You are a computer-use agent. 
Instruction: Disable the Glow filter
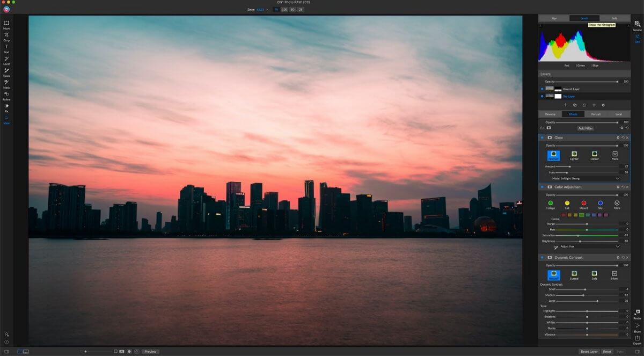[x=542, y=137]
